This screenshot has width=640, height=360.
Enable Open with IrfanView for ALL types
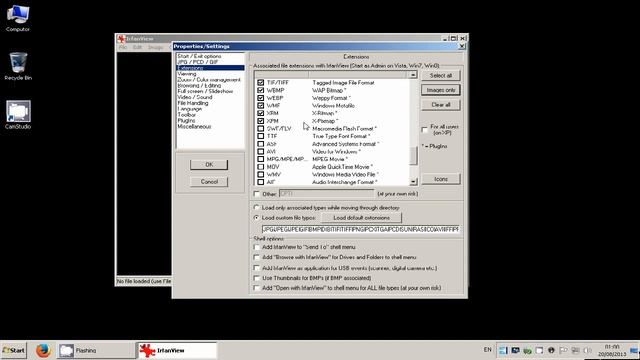click(257, 288)
